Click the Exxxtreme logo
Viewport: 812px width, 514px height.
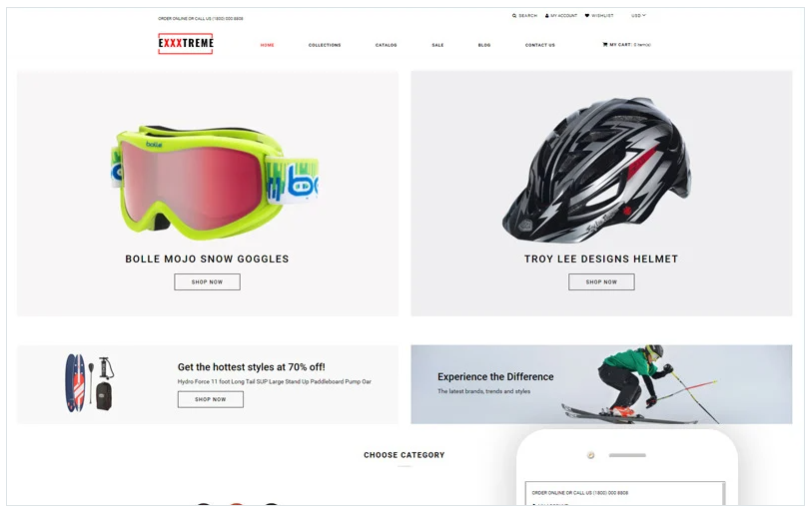[186, 44]
